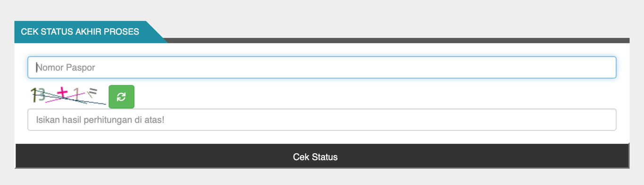Screen dimensions: 644x185
Task: Click the slanted edge of the teal header
Action: click(x=157, y=32)
